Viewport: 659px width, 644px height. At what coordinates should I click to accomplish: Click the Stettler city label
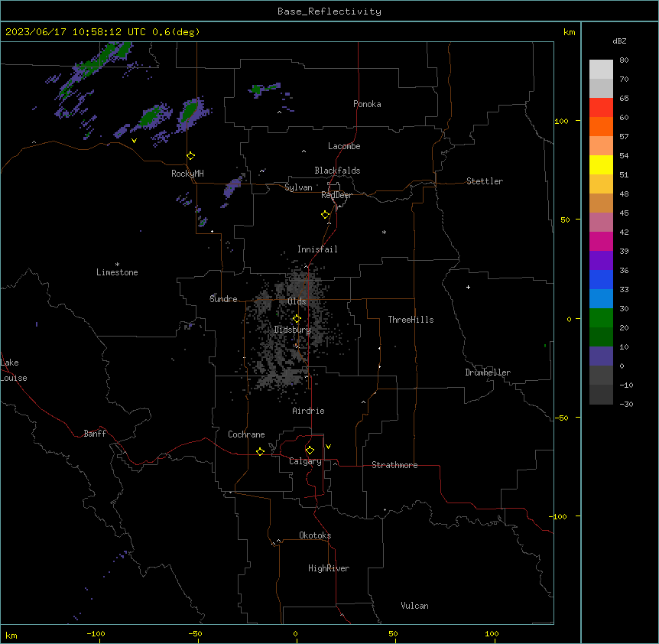tap(485, 181)
